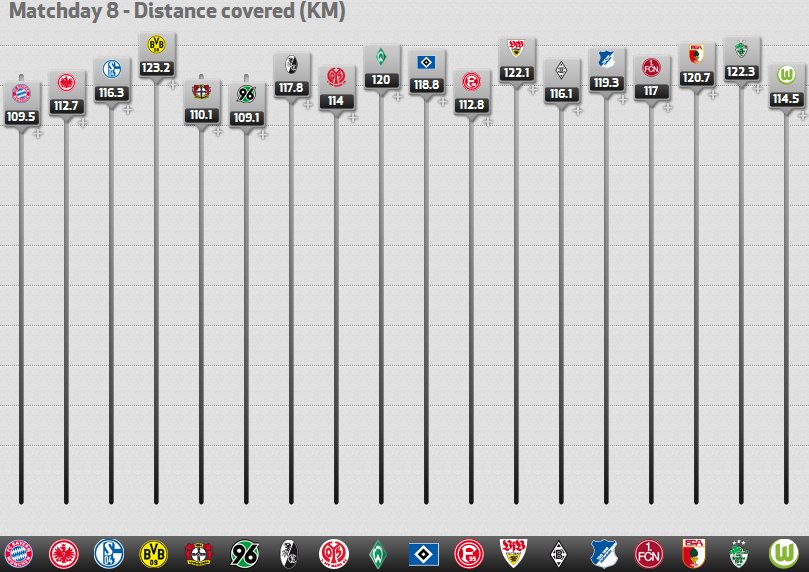This screenshot has height=572, width=809.
Task: Click the '117' value label
Action: pyautogui.click(x=651, y=91)
